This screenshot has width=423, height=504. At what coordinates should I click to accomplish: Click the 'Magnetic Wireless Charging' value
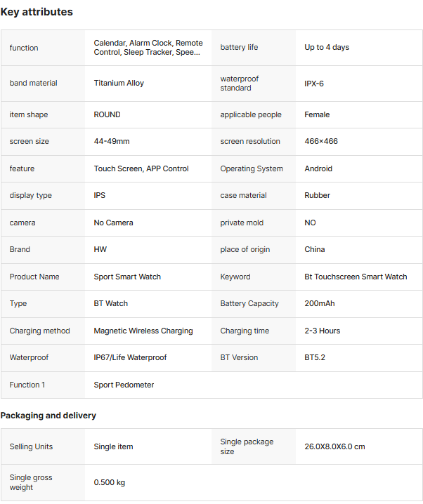pos(143,331)
